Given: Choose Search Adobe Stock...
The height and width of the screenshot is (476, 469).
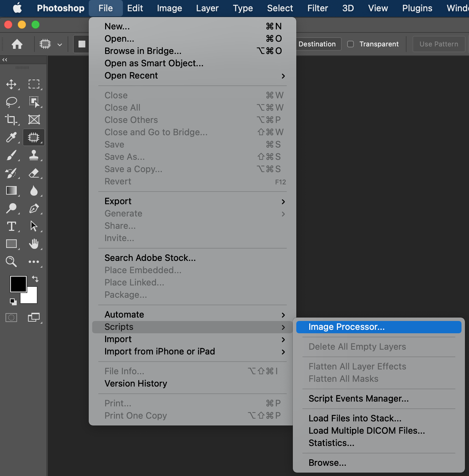Looking at the screenshot, I should click(193, 258).
